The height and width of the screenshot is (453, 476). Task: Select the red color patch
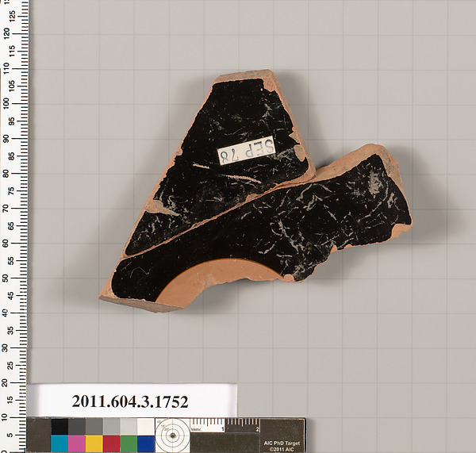[111, 443]
